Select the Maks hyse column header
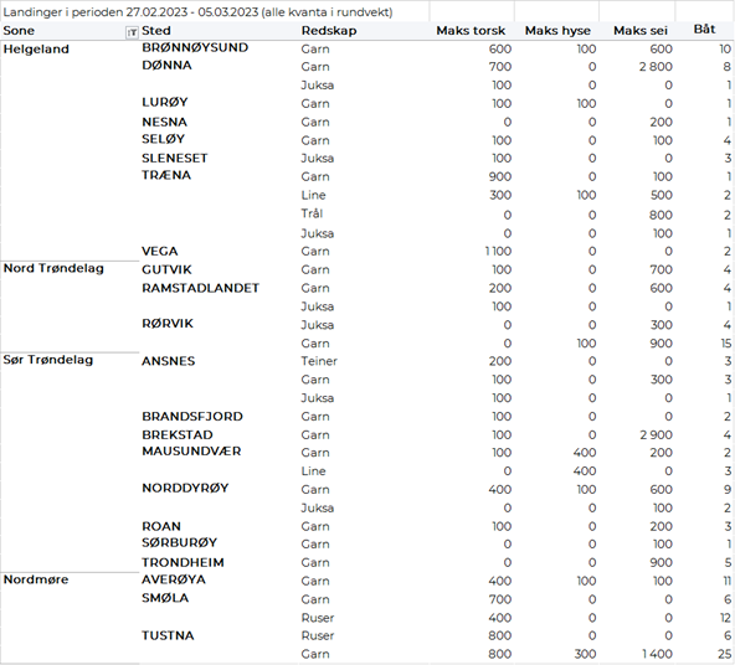The height and width of the screenshot is (665, 735). (x=558, y=31)
